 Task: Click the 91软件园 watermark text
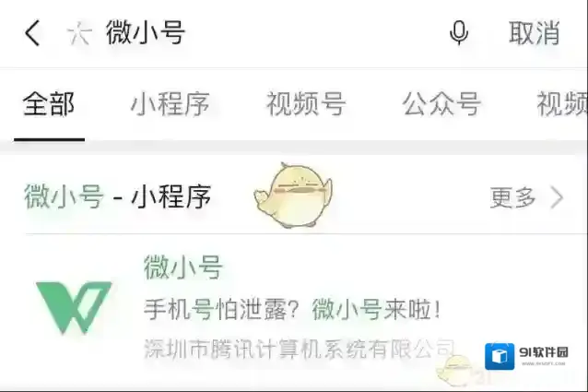(544, 351)
